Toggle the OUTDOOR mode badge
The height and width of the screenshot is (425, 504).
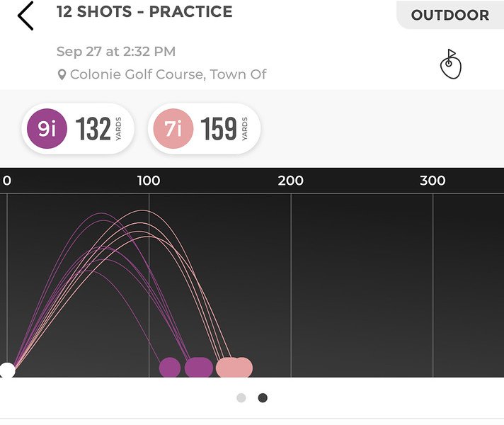coord(450,15)
